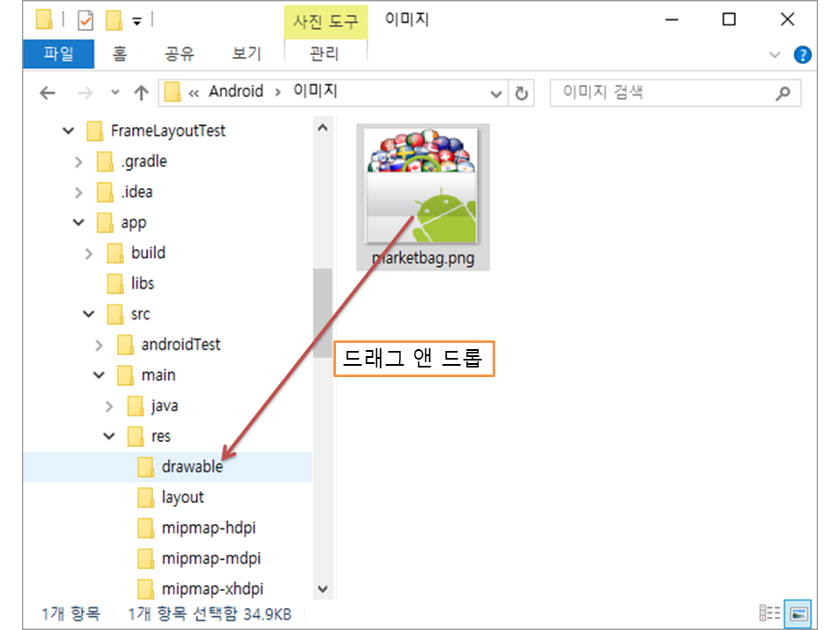
Task: Collapse the FrameLayoutTest folder tree
Action: [x=68, y=131]
